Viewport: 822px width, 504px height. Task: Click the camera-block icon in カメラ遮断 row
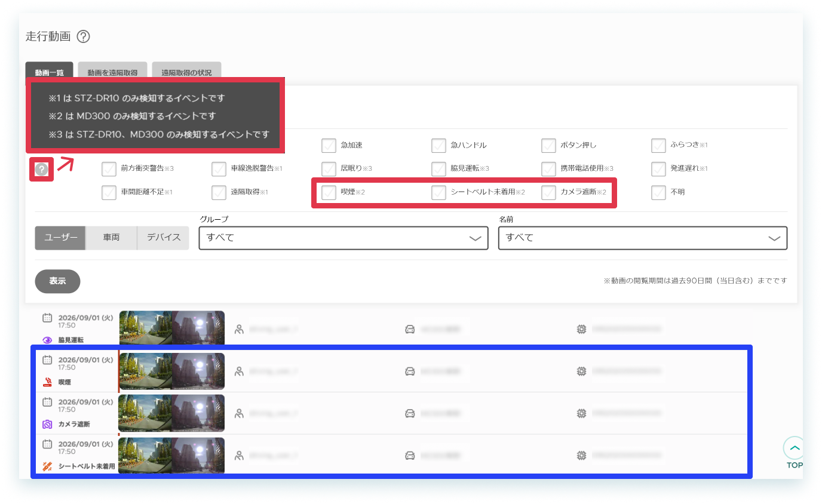(48, 424)
